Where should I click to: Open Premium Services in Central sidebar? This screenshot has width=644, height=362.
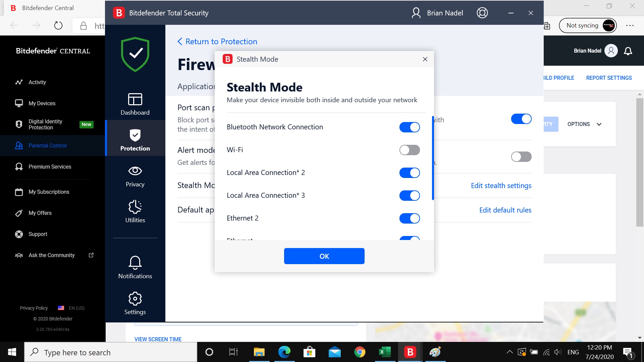pyautogui.click(x=50, y=167)
